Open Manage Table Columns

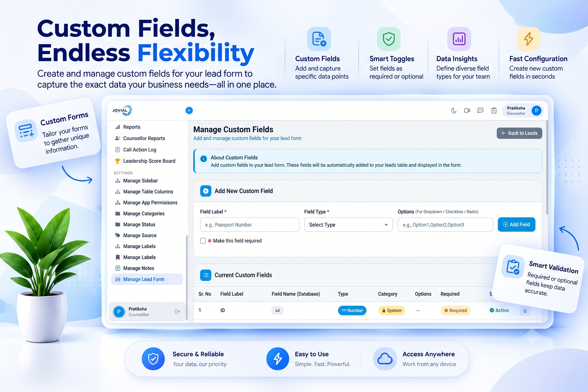[144, 192]
